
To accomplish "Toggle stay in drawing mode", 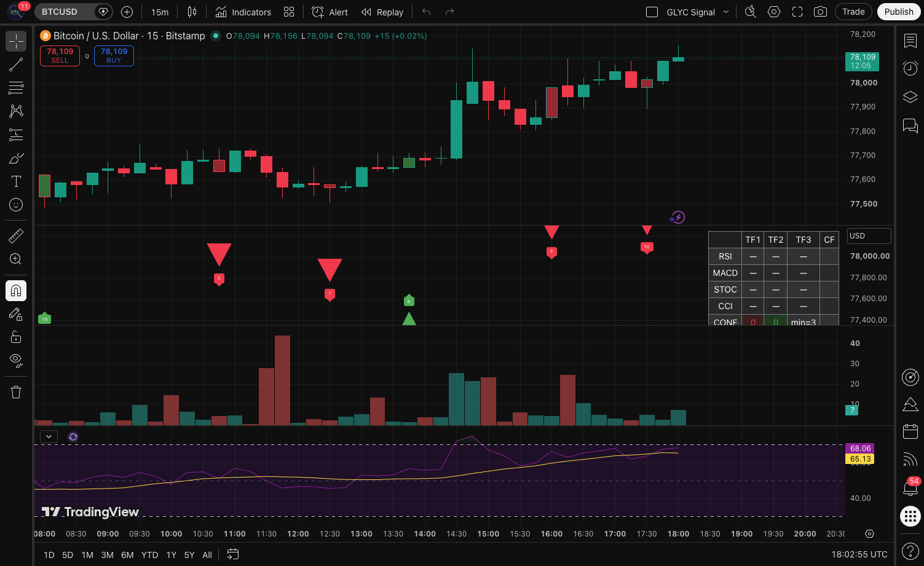I will click(16, 313).
